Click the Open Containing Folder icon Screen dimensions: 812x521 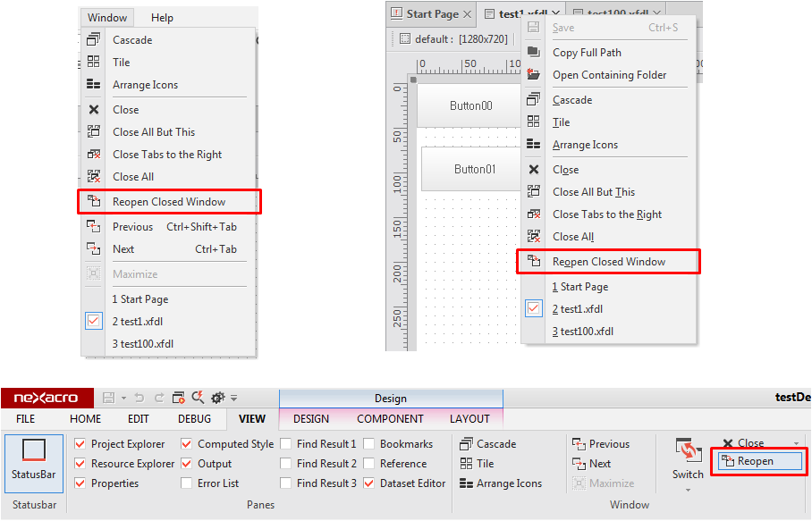point(534,75)
